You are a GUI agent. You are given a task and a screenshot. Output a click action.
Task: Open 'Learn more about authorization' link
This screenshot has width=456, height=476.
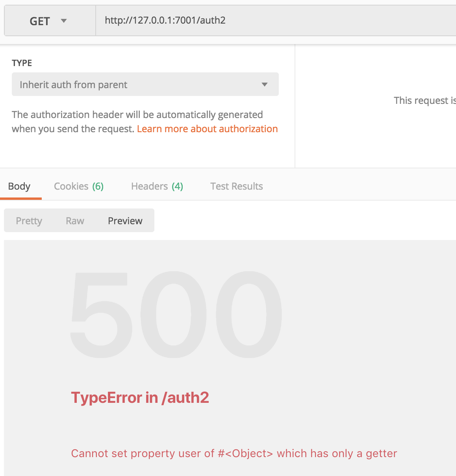point(207,129)
